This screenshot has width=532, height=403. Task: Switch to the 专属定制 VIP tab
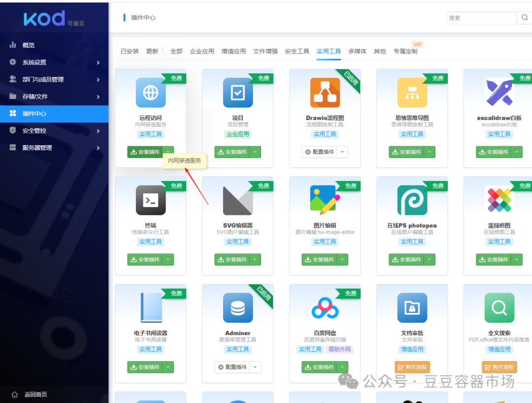pos(405,51)
